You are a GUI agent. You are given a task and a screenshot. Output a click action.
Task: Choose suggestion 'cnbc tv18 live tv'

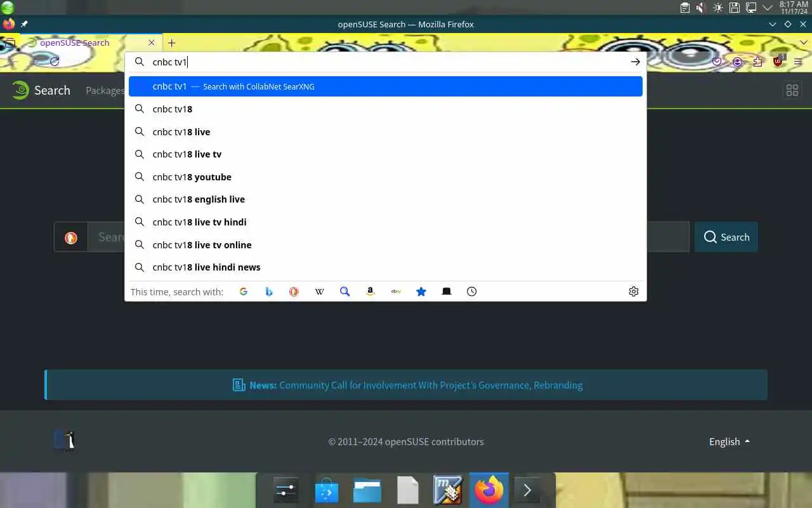[386, 154]
